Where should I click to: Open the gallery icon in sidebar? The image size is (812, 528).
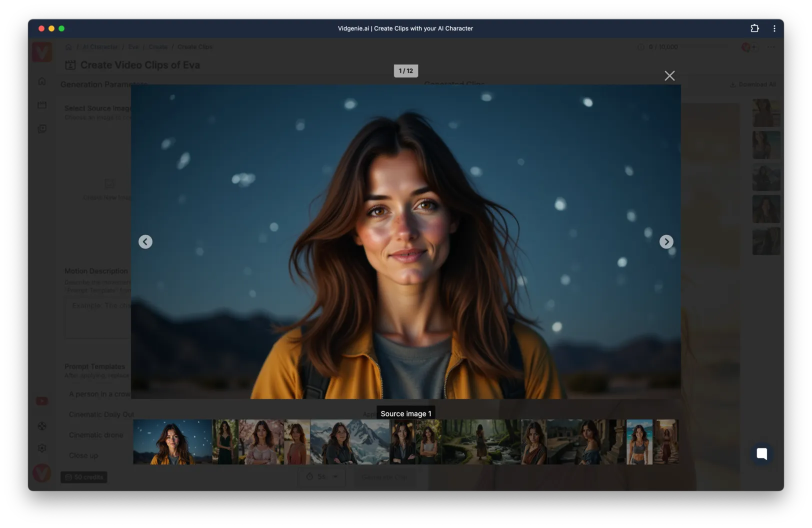(x=42, y=129)
